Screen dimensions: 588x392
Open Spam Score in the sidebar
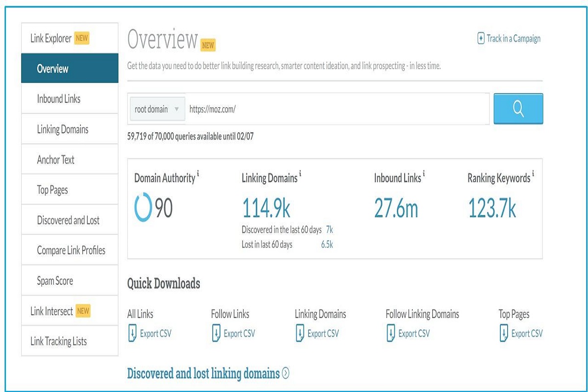(x=70, y=281)
